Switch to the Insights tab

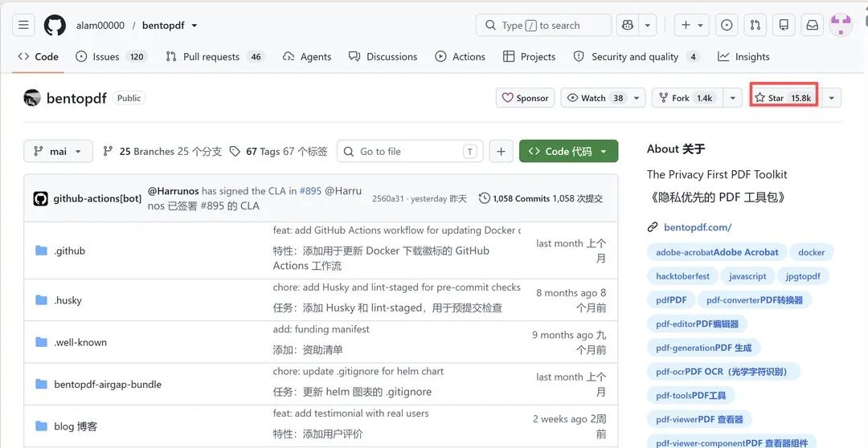click(x=743, y=56)
